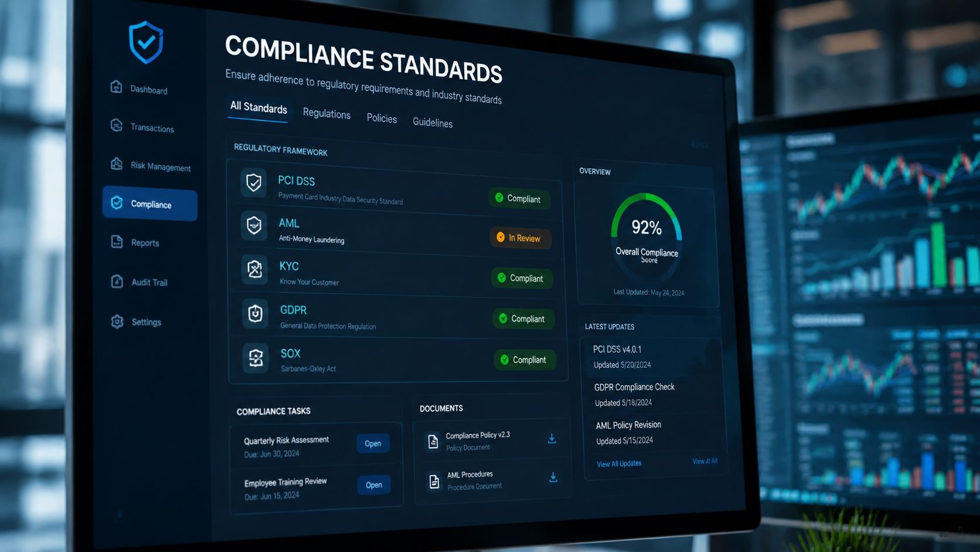Click the Updated 5/15/2024 date
Screen dimensions: 980x552
pos(624,441)
